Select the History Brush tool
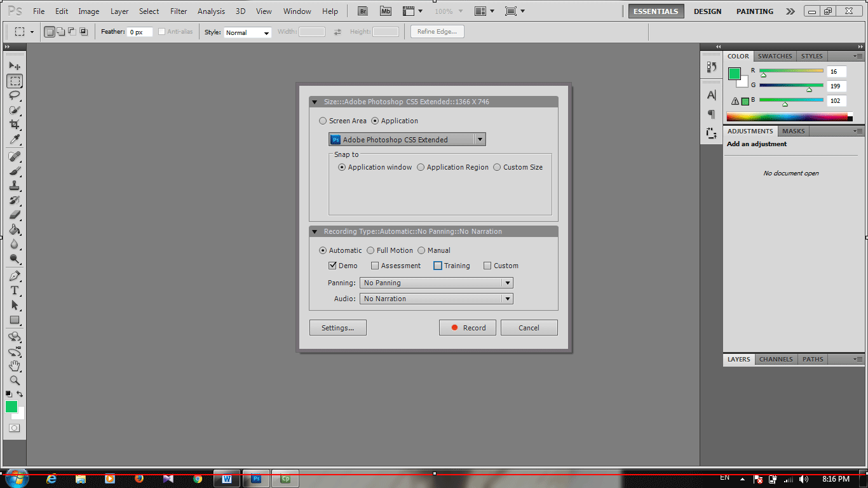The width and height of the screenshot is (868, 488). tap(15, 200)
